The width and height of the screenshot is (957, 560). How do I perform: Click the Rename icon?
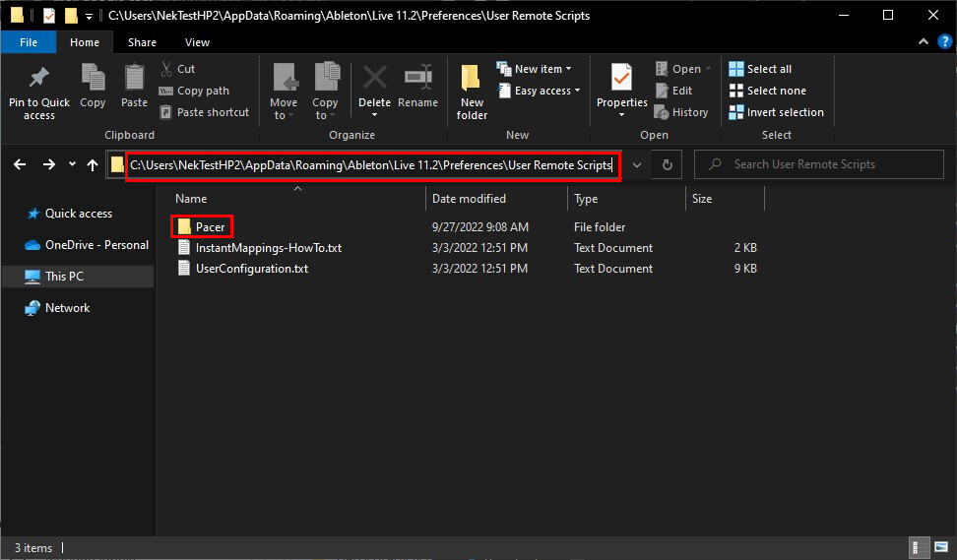tap(418, 78)
